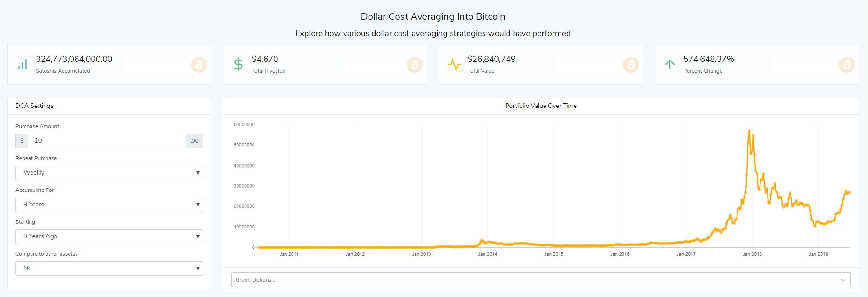Viewport: 868px width, 297px height.
Task: Click the chart peak near Jan 2018
Action: pyautogui.click(x=749, y=131)
